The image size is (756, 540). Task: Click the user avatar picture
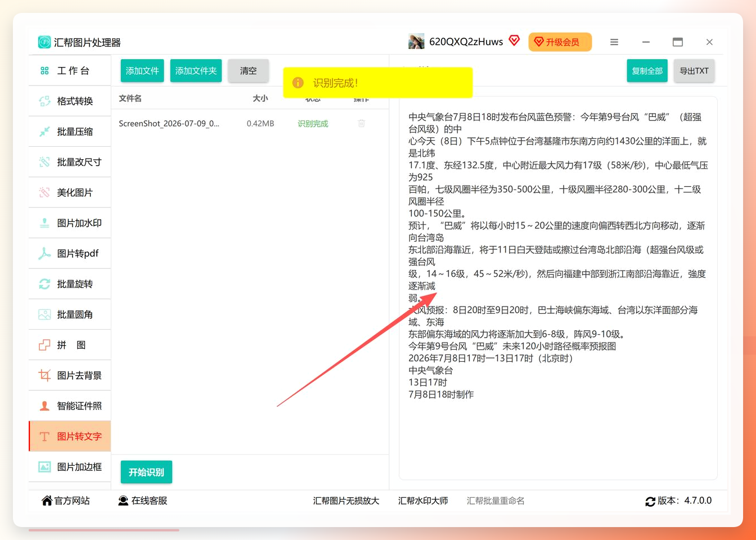pos(416,42)
